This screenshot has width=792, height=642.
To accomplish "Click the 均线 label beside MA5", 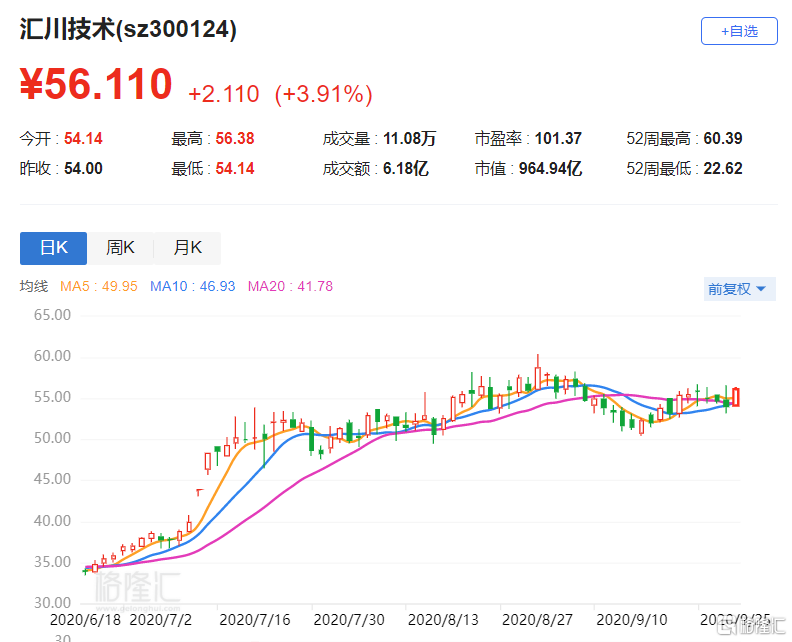I will coord(34,287).
